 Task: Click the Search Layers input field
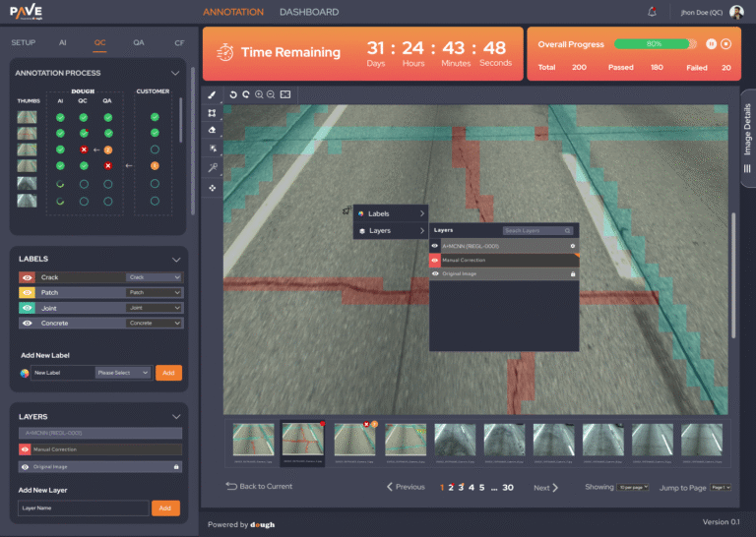pos(537,230)
